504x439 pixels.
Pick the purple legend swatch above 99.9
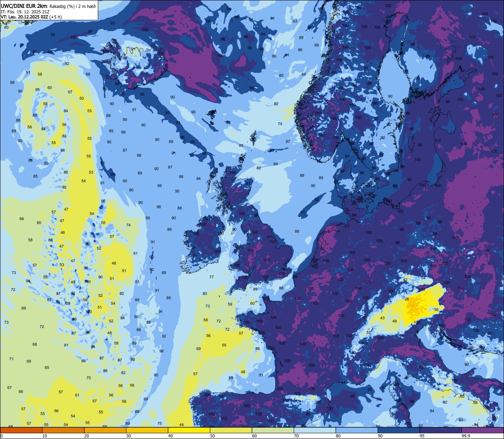[x=482, y=430]
